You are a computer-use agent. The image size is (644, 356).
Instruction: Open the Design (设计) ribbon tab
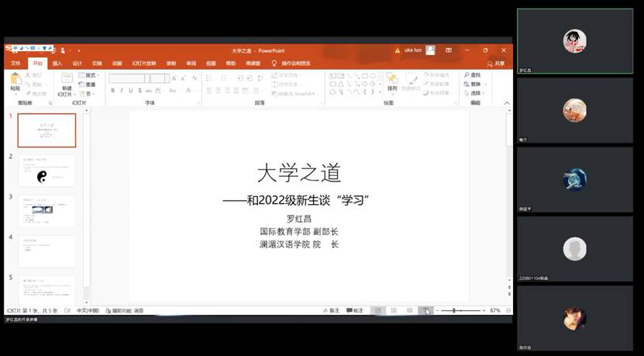pyautogui.click(x=77, y=64)
